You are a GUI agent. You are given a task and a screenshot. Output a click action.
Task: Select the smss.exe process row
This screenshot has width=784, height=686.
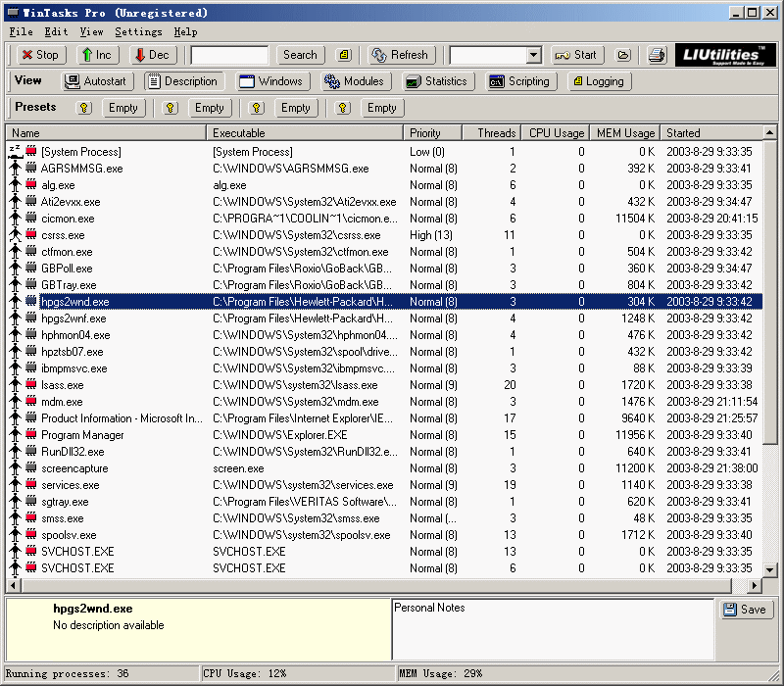tap(384, 518)
